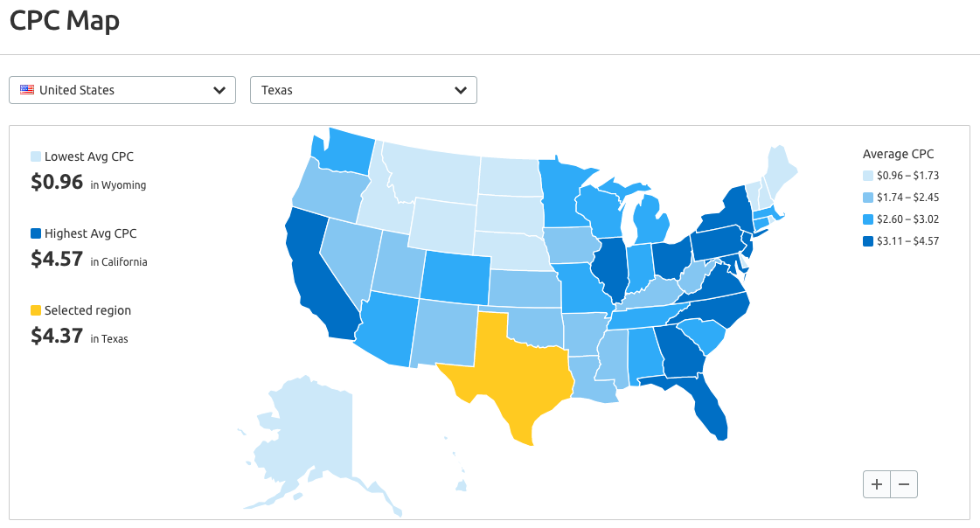Click the $0.96 – $1.73 legend swatch
Image resolution: width=980 pixels, height=528 pixels.
[x=868, y=176]
